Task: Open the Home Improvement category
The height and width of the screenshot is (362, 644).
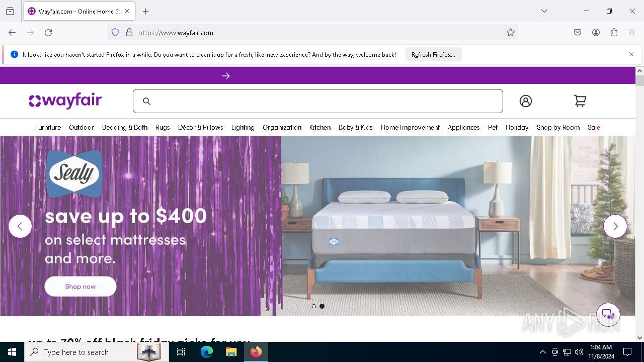Action: point(410,127)
